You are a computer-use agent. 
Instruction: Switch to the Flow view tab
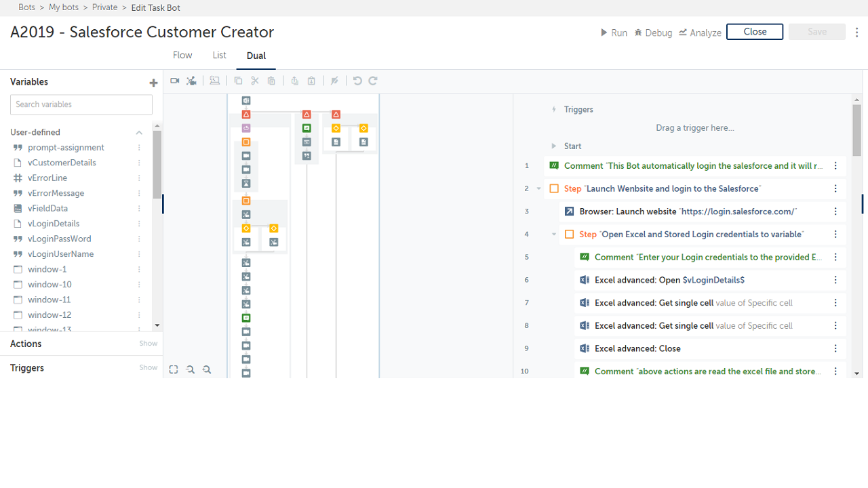click(182, 56)
